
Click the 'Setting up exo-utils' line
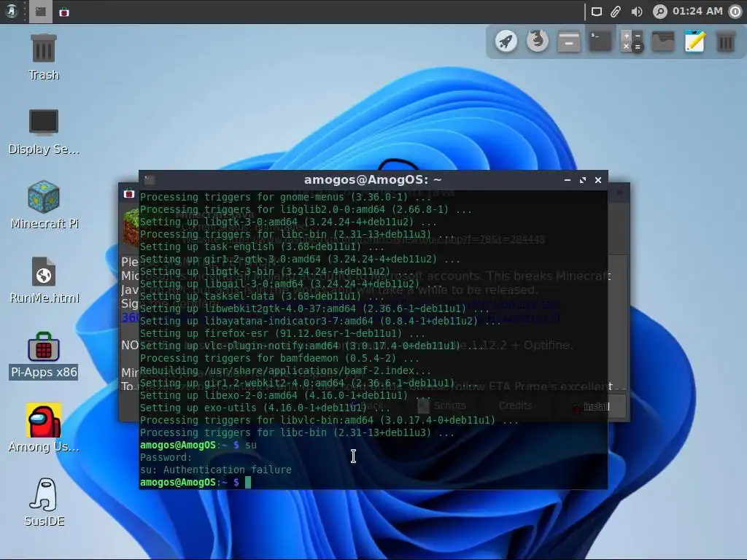tap(265, 408)
